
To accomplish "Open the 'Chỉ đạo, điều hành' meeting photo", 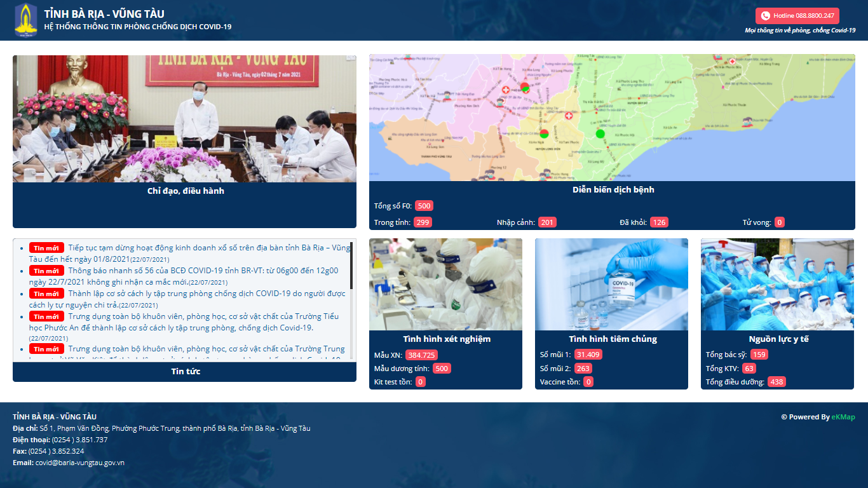I will point(184,119).
